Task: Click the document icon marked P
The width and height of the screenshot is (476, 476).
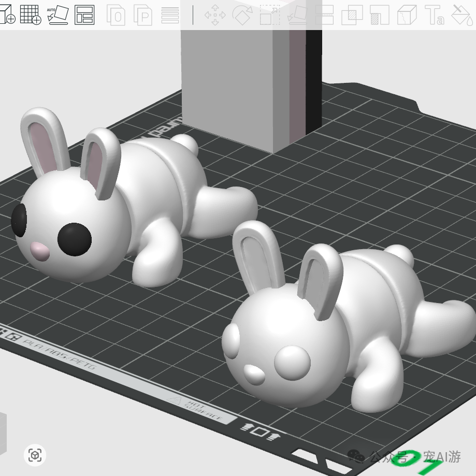Action: click(x=144, y=16)
